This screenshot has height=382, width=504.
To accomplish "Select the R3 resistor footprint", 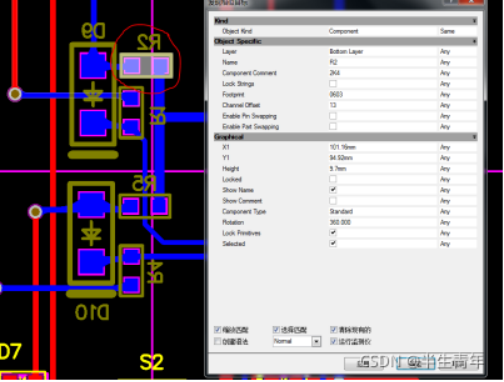I will tap(131, 113).
